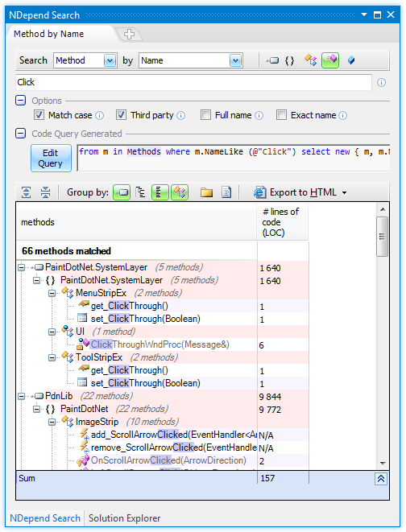The height and width of the screenshot is (532, 406).
Task: Click the results vertical scrollbar thumb
Action: point(383,237)
